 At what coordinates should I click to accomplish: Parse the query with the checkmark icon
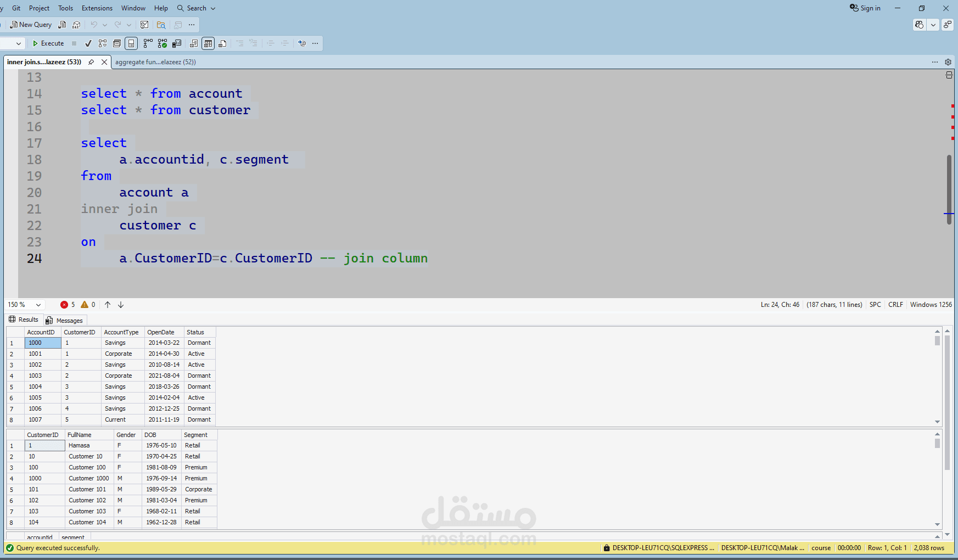88,43
